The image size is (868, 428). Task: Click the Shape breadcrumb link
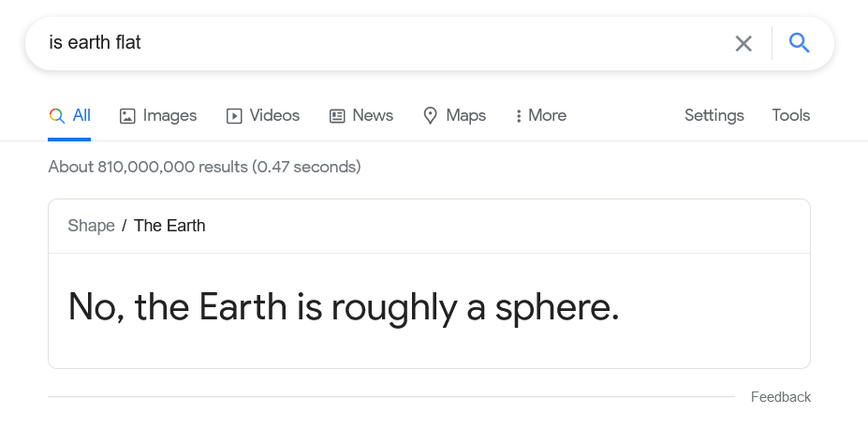point(92,226)
